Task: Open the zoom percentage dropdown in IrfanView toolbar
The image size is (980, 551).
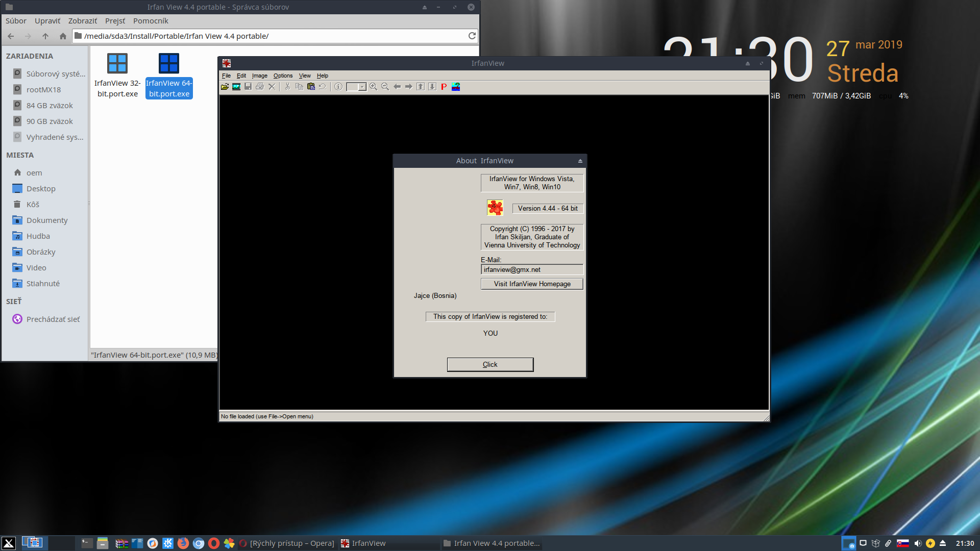Action: [x=362, y=87]
